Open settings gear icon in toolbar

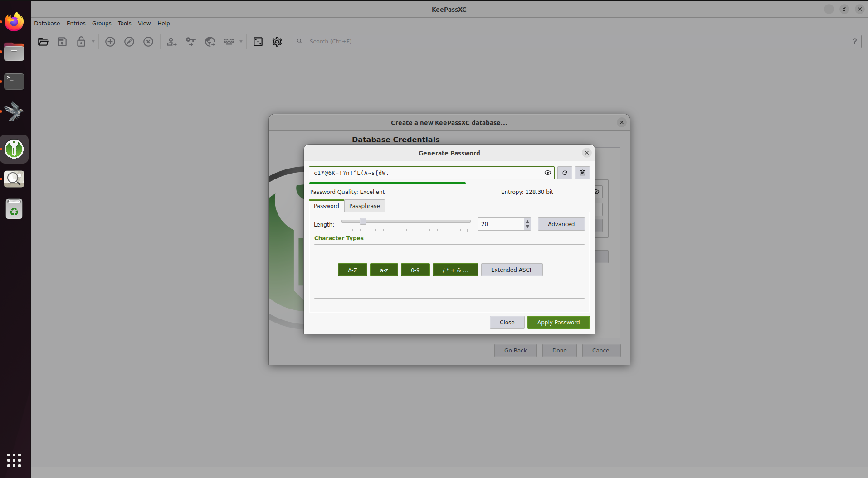tap(277, 42)
